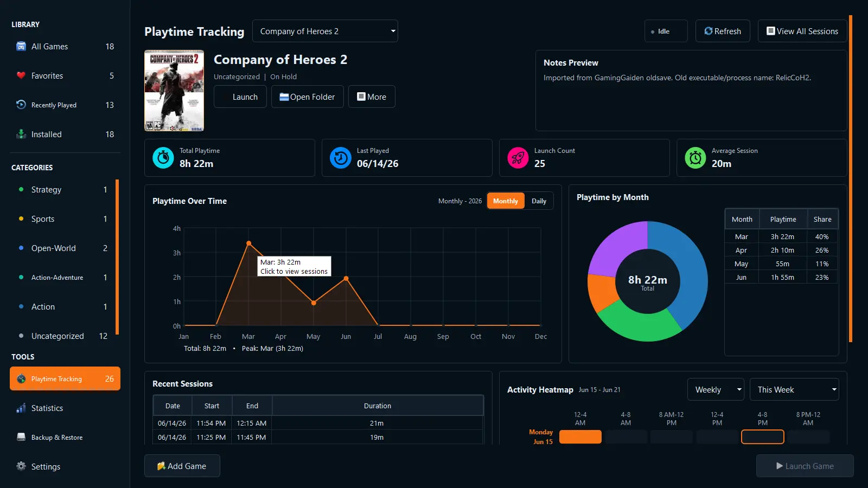Click the Installed download icon
Screen dimensions: 868x488
point(21,134)
